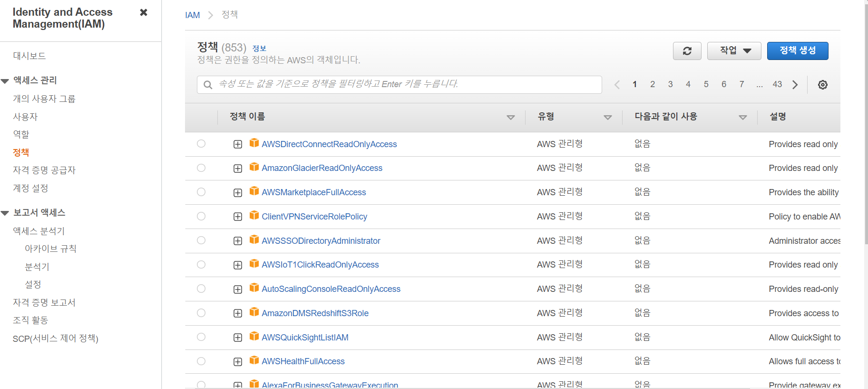868x389 pixels.
Task: Select radio for AmazonGlacierReadOnlyAccess
Action: pos(201,168)
